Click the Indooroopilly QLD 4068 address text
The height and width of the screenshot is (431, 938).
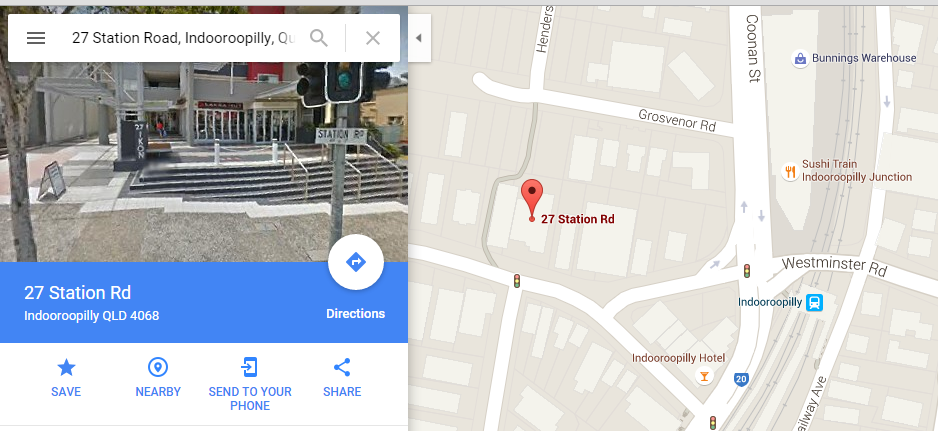pyautogui.click(x=92, y=315)
